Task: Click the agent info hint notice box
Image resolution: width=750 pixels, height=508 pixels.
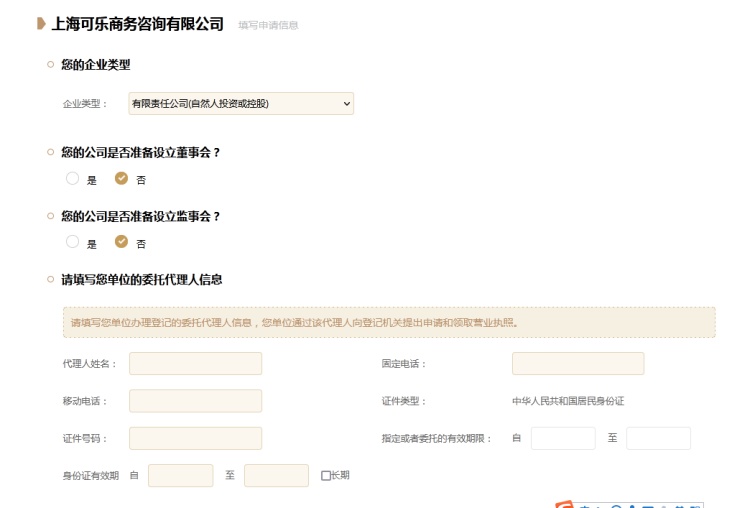Action: (389, 322)
